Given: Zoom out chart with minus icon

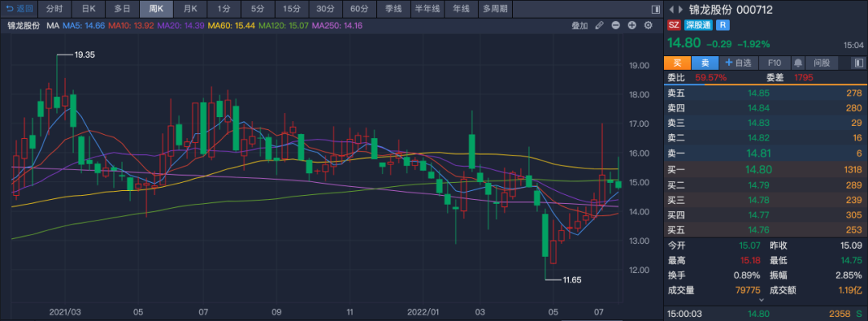Looking at the screenshot, I should click(616, 26).
